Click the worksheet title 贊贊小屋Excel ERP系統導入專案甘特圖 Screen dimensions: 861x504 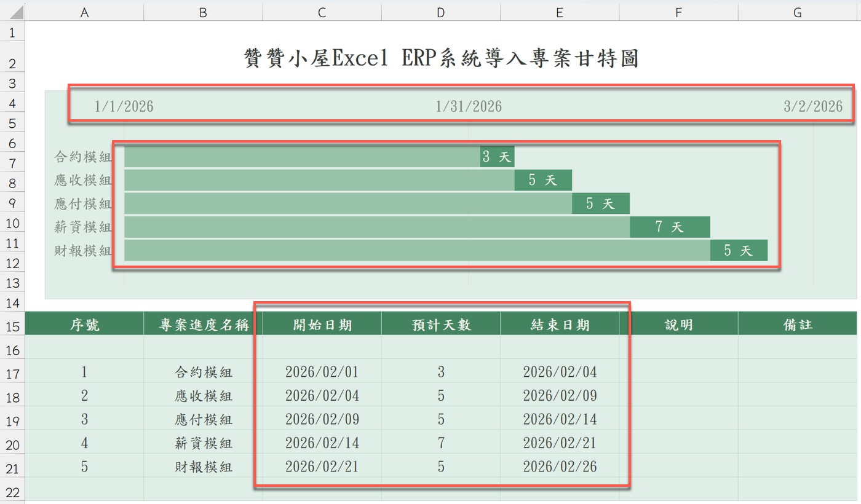pyautogui.click(x=441, y=58)
